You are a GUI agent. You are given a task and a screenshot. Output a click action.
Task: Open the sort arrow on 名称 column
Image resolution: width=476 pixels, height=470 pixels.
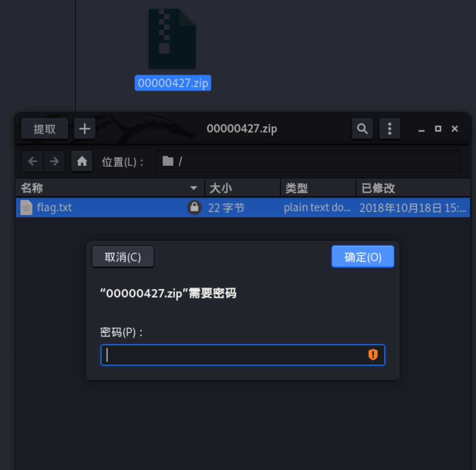pyautogui.click(x=194, y=188)
